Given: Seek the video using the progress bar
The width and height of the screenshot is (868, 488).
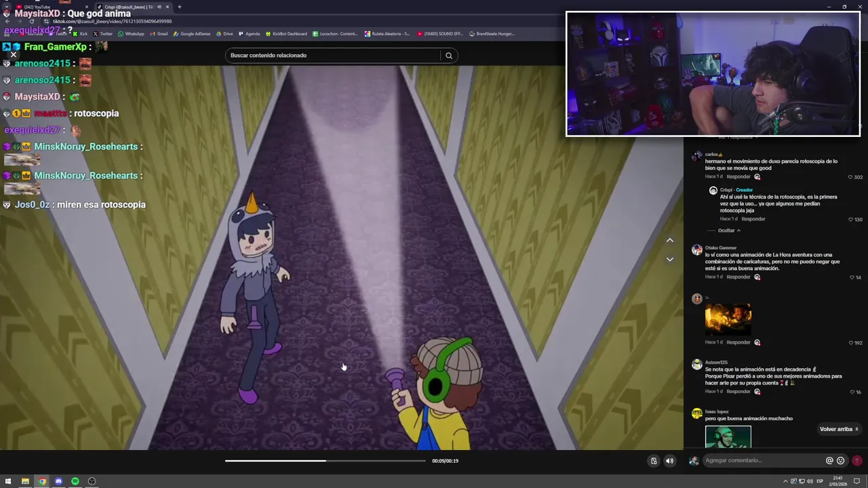Looking at the screenshot, I should coord(325,461).
